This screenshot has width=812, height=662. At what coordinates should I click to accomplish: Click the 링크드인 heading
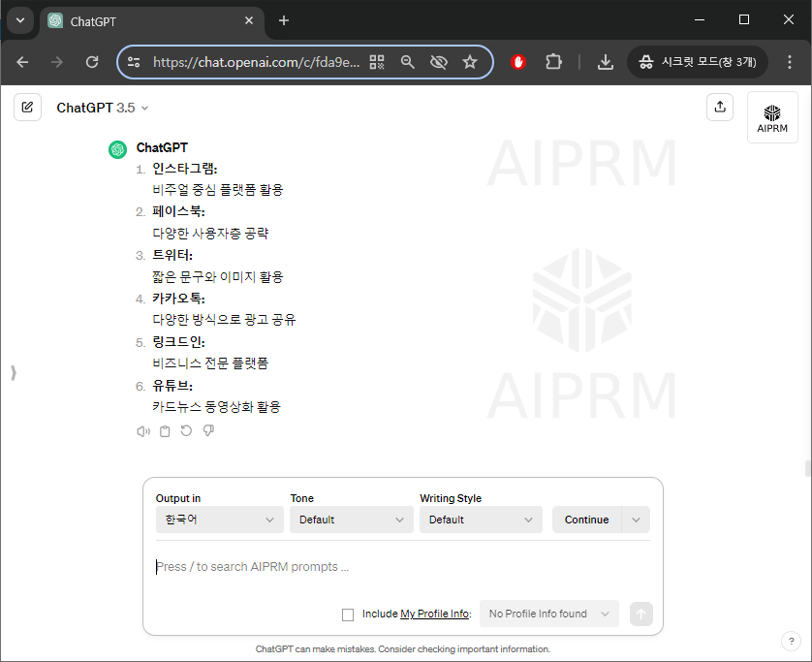pos(178,342)
